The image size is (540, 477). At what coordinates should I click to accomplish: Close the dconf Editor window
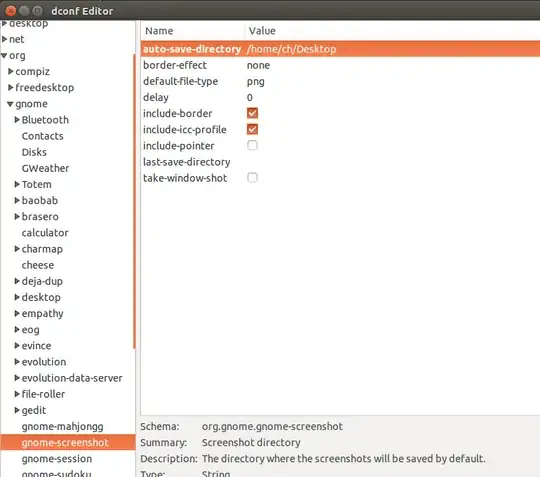11,11
